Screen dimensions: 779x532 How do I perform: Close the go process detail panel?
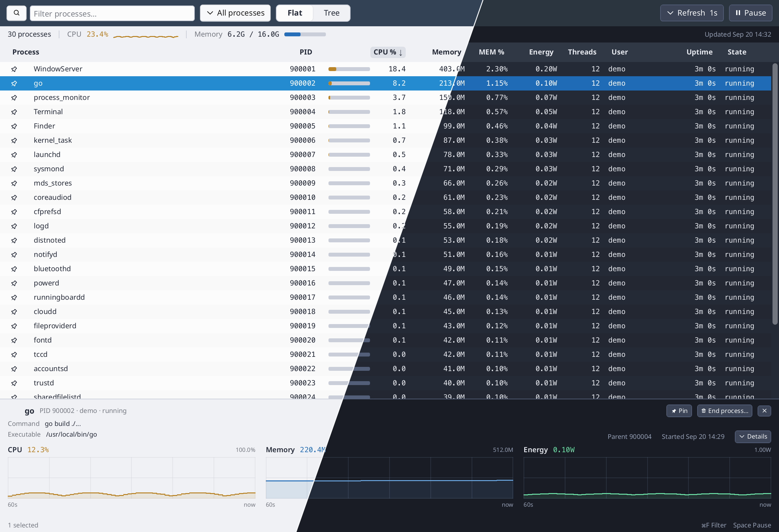click(x=764, y=411)
